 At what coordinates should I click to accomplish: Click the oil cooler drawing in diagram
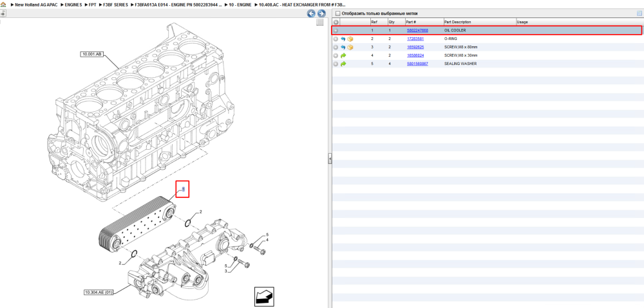[x=138, y=224]
